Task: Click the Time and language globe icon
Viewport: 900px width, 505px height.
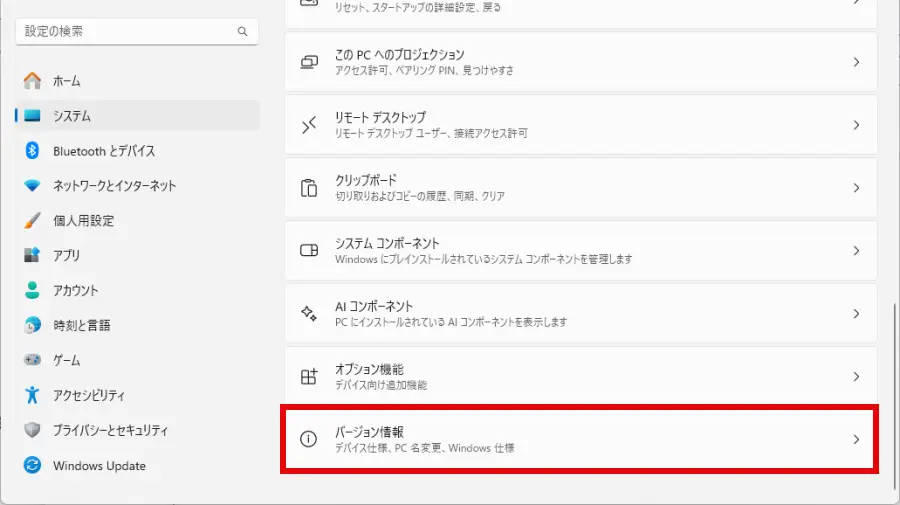Action: [x=33, y=325]
